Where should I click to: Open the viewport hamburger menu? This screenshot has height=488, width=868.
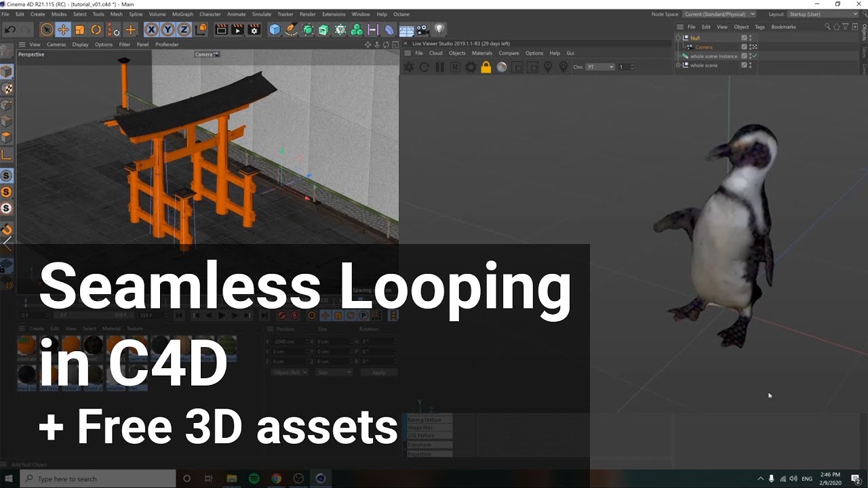(21, 44)
